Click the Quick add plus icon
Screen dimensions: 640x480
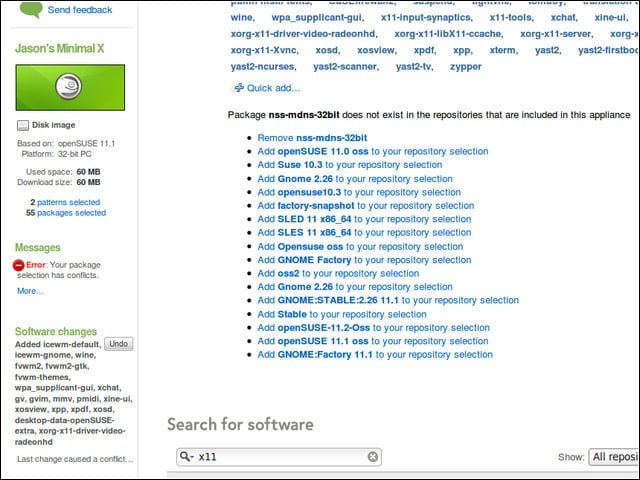(x=239, y=88)
